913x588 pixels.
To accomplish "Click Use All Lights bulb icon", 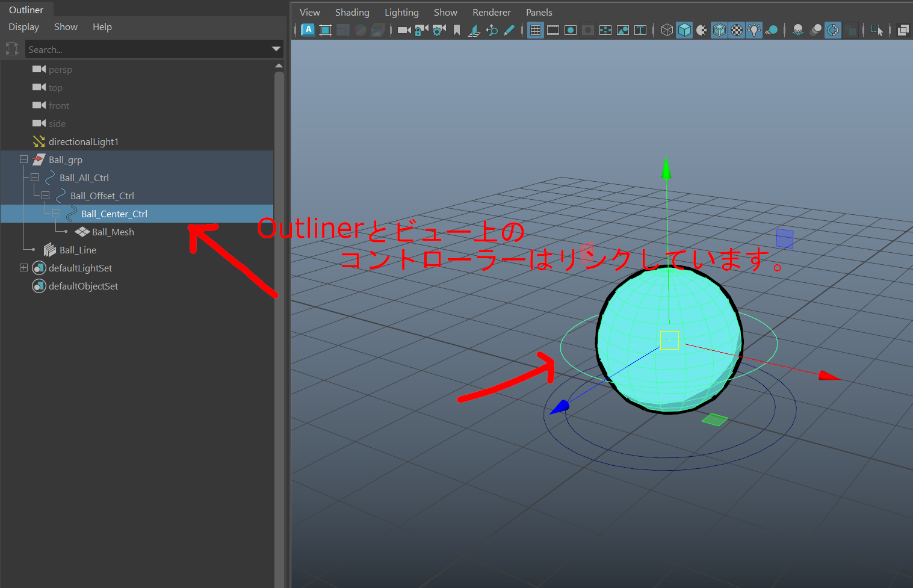I will 754,30.
